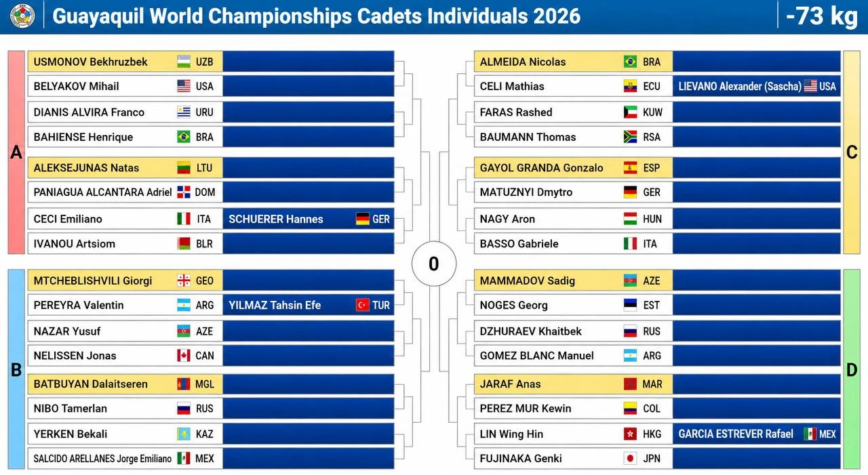The image size is (868, 475).
Task: Select the green pool D label
Action: 852,369
